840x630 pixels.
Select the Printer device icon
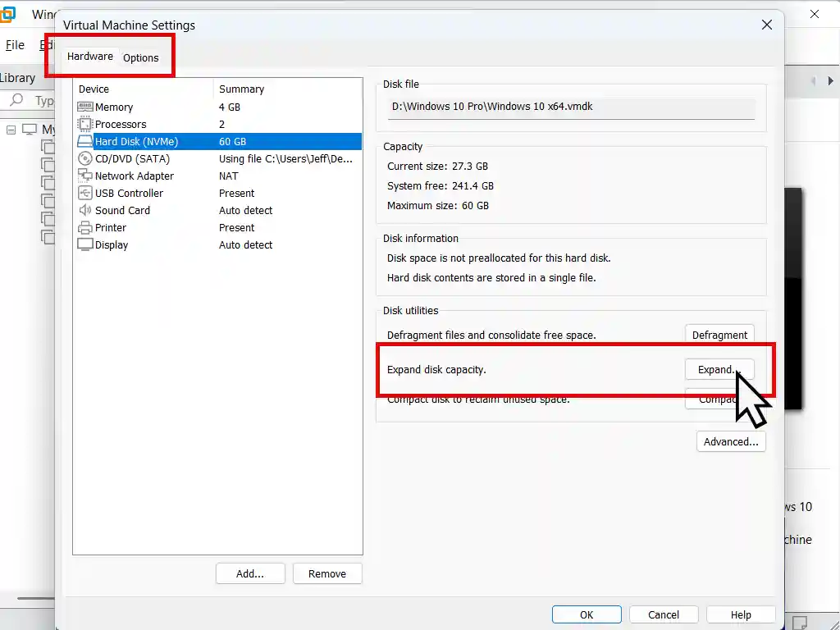pyautogui.click(x=84, y=228)
